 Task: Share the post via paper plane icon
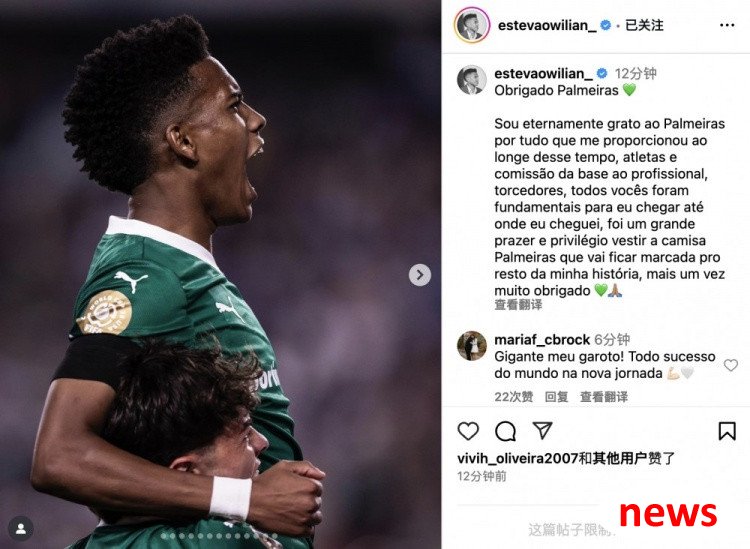coord(542,430)
